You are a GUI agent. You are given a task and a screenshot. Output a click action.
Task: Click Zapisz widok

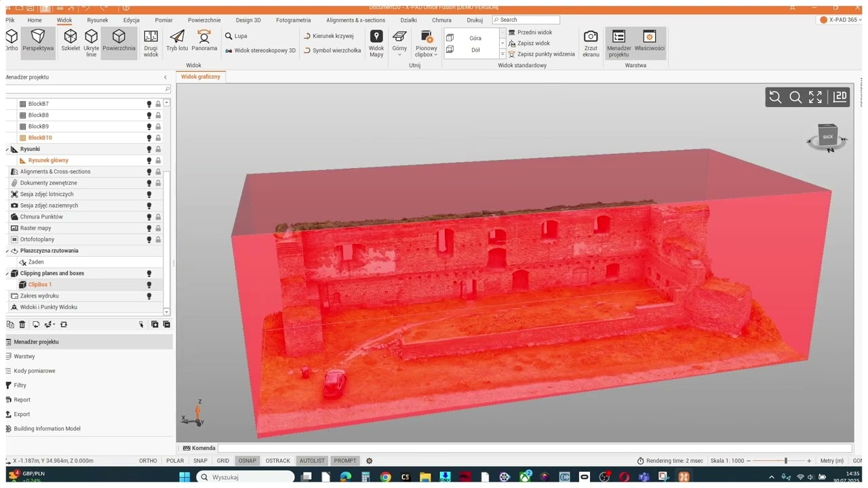click(x=529, y=43)
